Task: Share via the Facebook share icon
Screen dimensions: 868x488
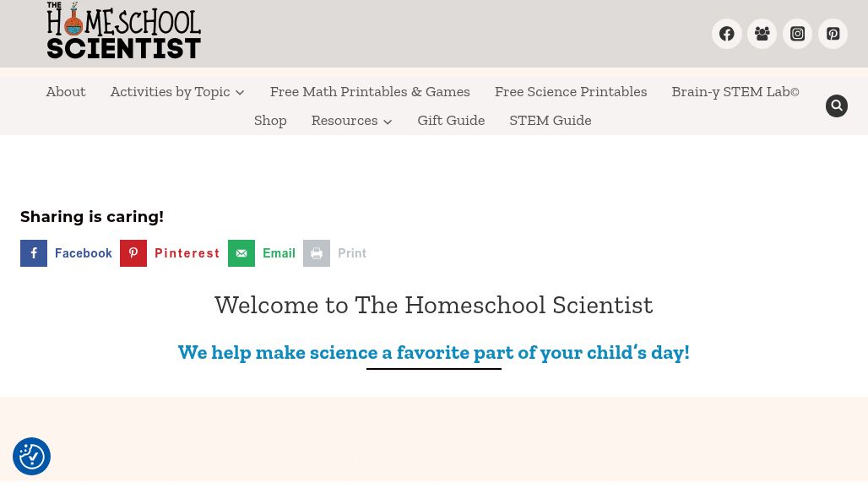Action: click(x=34, y=252)
